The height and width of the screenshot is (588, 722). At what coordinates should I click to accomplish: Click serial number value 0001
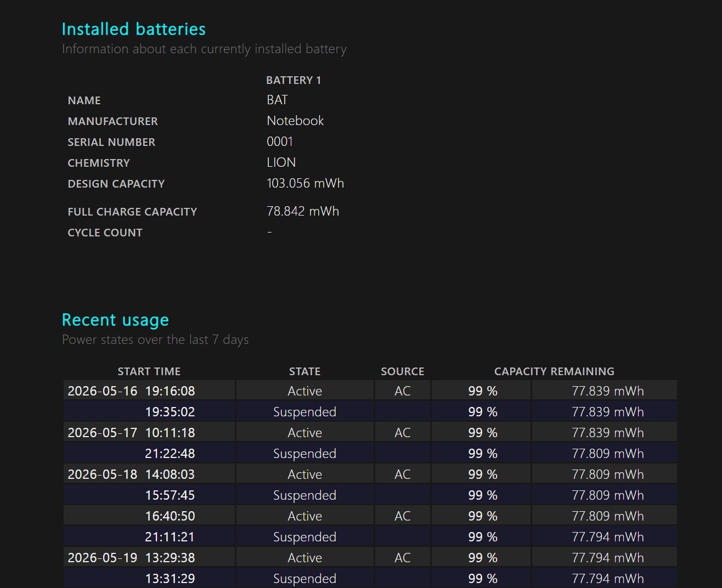[280, 142]
